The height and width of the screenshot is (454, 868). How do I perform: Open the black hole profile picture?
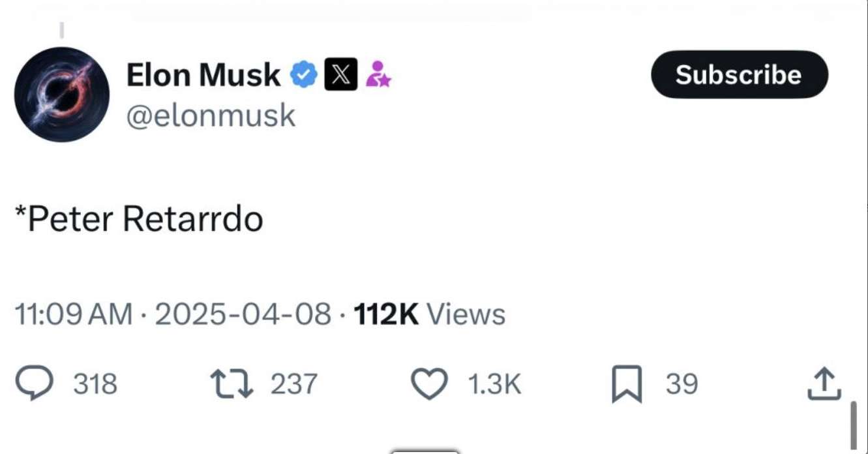(x=62, y=95)
